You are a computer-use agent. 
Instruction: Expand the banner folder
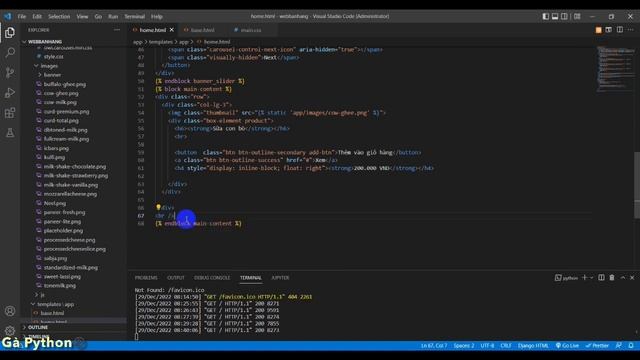click(x=52, y=75)
